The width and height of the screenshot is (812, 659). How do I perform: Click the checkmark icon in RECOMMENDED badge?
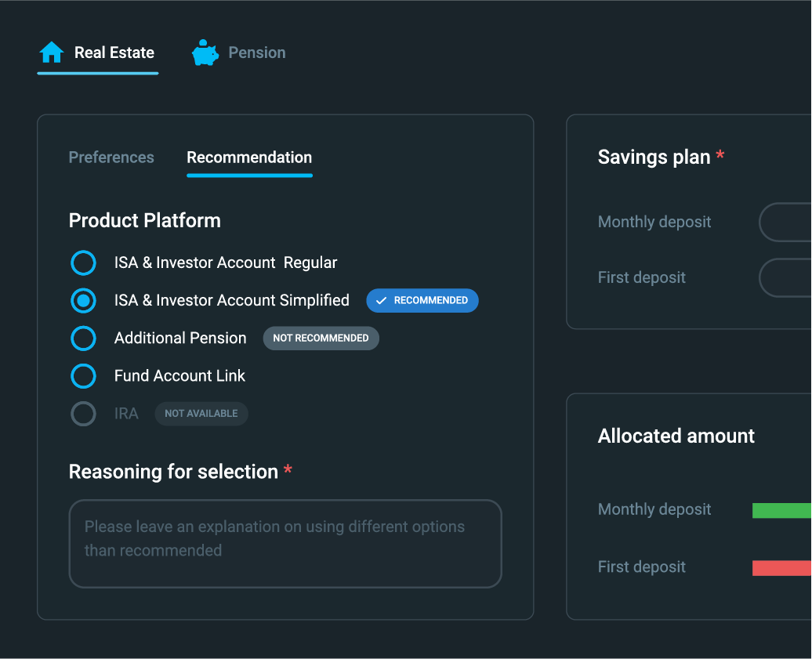(381, 301)
